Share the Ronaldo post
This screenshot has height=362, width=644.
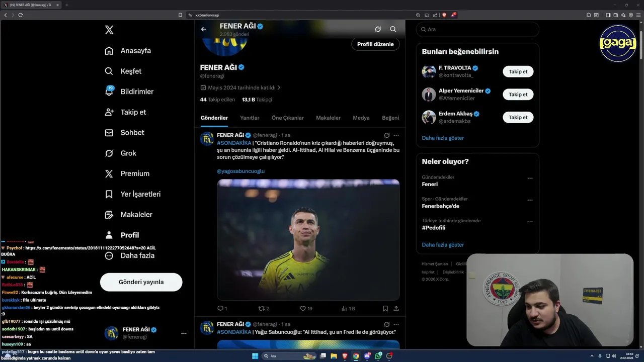[x=396, y=308]
